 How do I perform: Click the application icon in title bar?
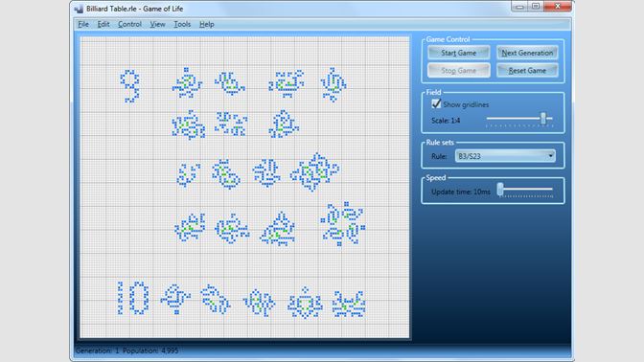point(79,9)
